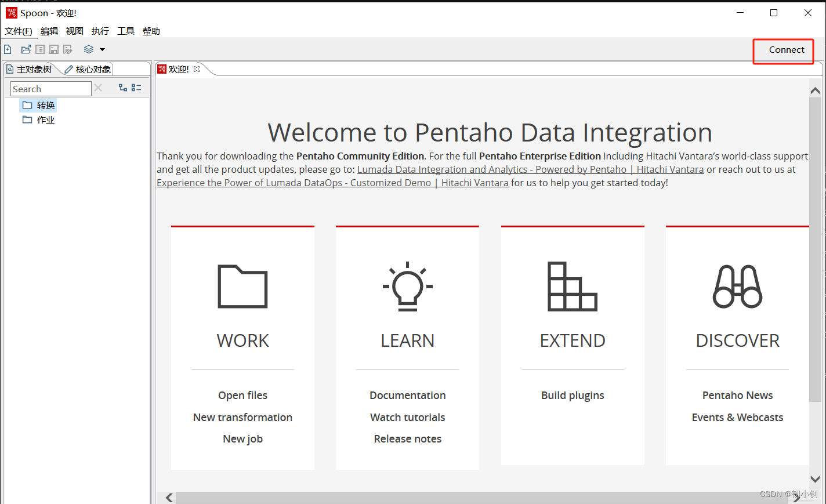826x504 pixels.
Task: Open the Pentaho News link
Action: click(x=737, y=396)
